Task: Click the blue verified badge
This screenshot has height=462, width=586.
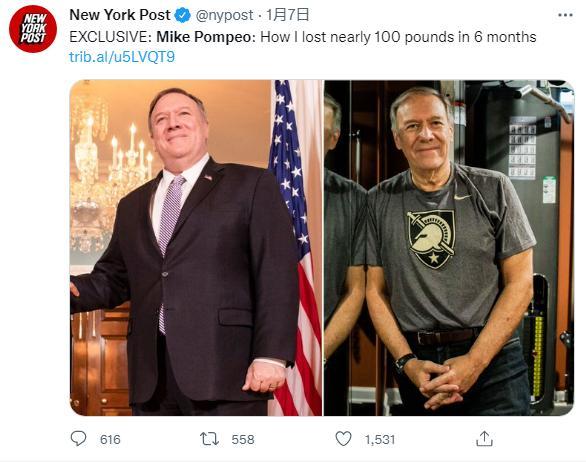Action: 183,16
